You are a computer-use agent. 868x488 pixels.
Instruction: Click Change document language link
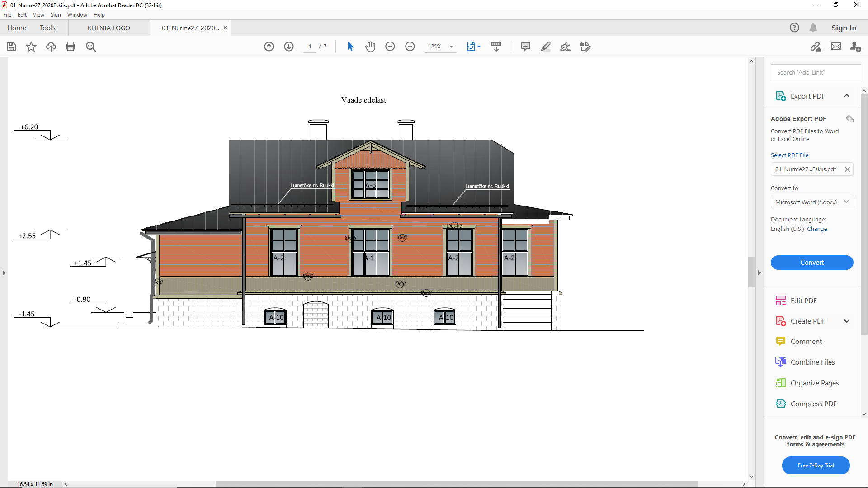click(x=817, y=229)
